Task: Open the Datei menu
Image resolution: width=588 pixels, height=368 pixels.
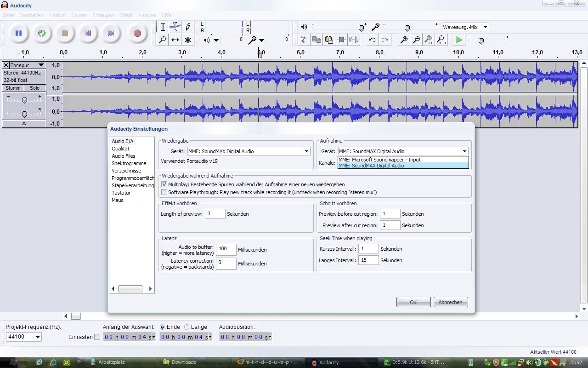Action: [8, 15]
